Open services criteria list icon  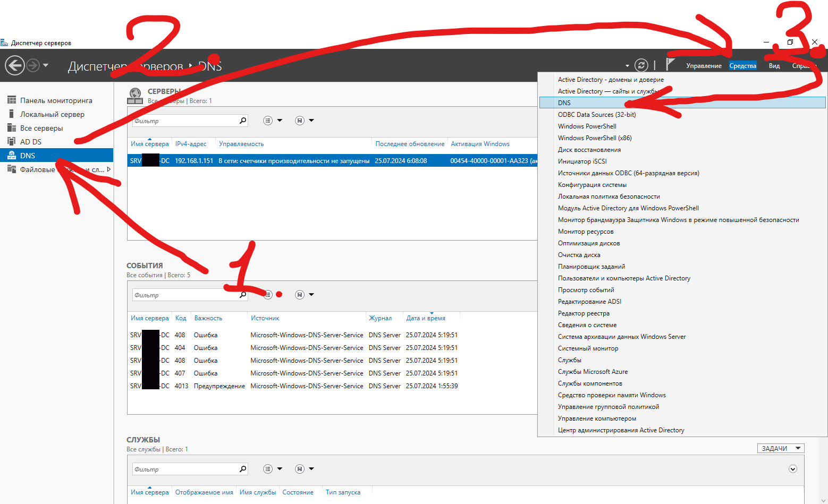268,469
